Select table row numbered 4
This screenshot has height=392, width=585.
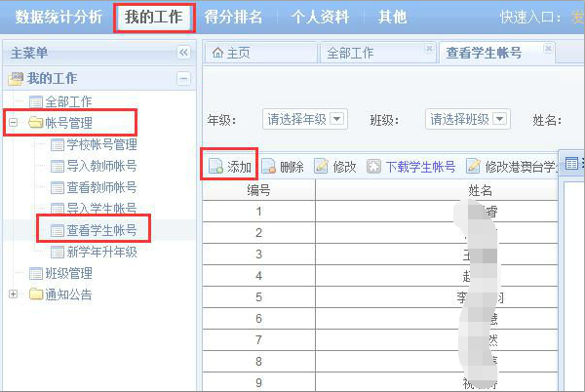click(380, 276)
